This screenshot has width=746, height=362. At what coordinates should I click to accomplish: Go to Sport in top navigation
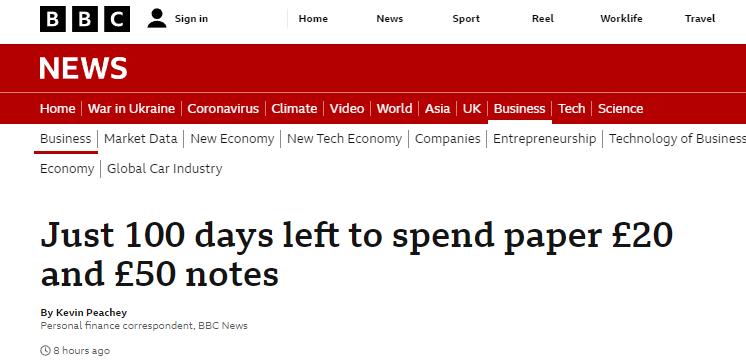click(466, 19)
